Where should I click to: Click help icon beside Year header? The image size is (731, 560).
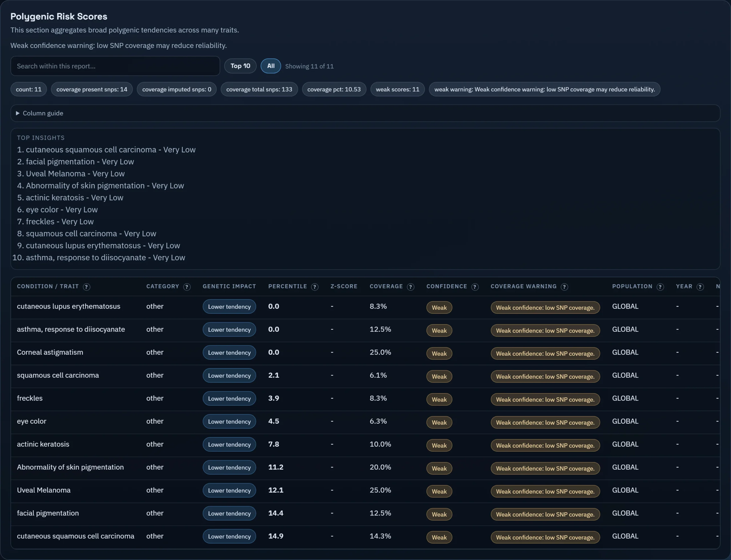(700, 287)
